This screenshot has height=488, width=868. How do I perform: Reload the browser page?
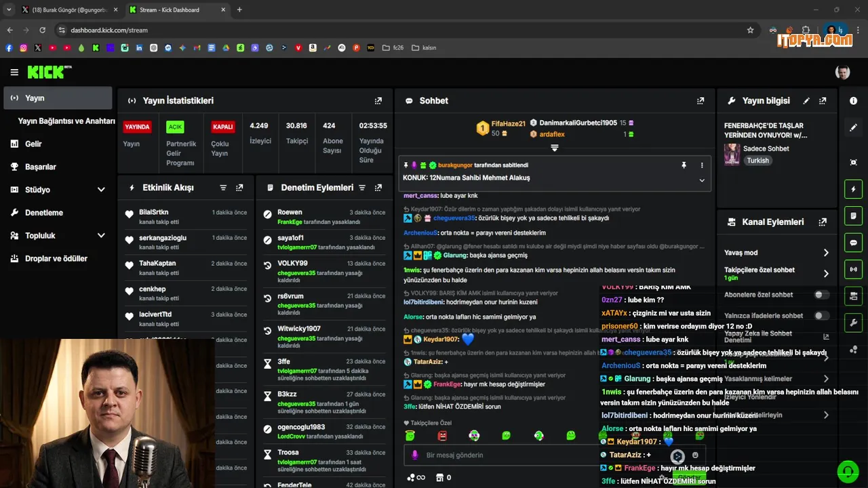(42, 30)
